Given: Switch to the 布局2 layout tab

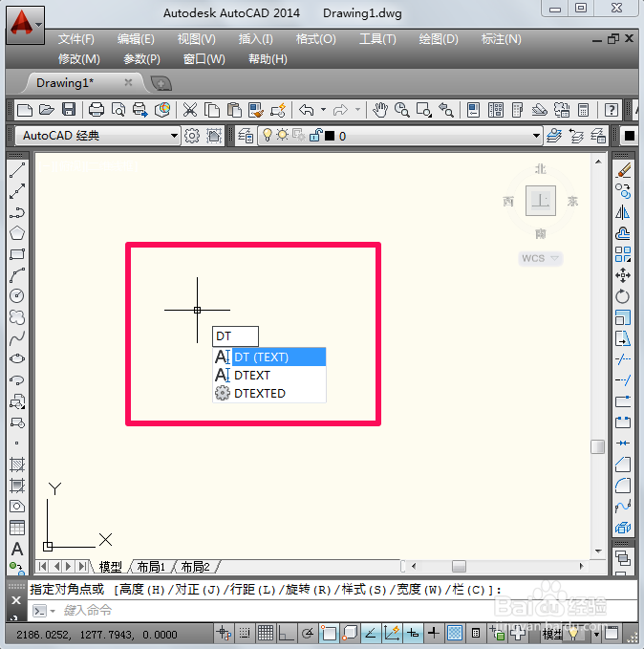Looking at the screenshot, I should pyautogui.click(x=195, y=566).
